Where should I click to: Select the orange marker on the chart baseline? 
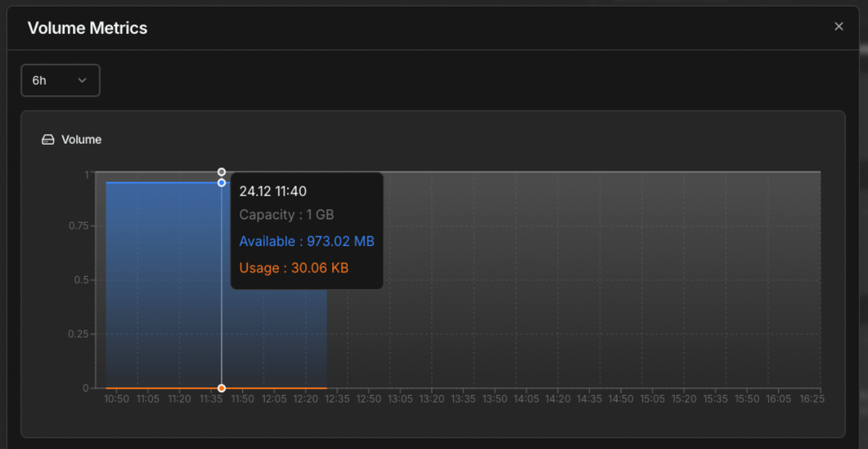click(x=221, y=388)
